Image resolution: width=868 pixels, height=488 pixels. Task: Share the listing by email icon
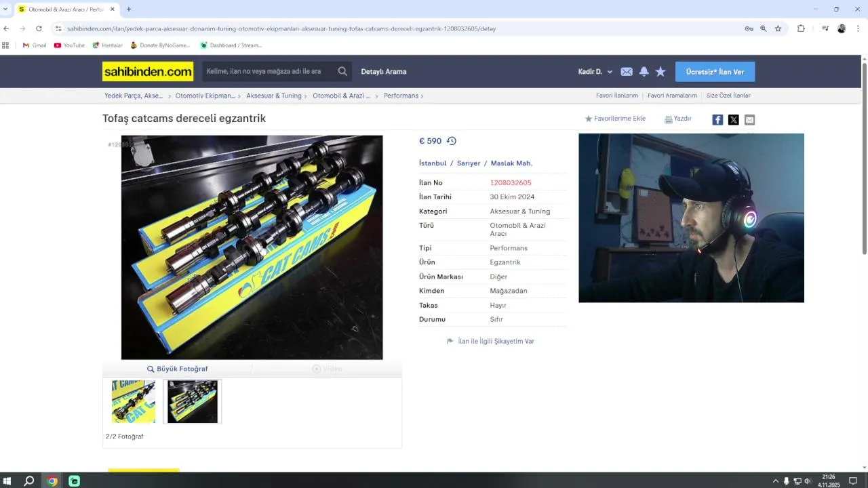click(749, 120)
